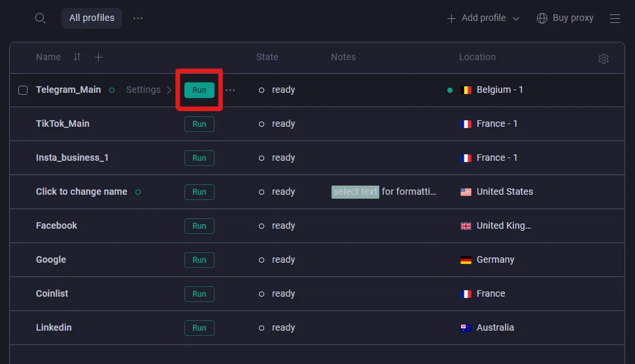Viewport: 635px width, 364px height.
Task: Click the ready state on Google row
Action: click(283, 259)
